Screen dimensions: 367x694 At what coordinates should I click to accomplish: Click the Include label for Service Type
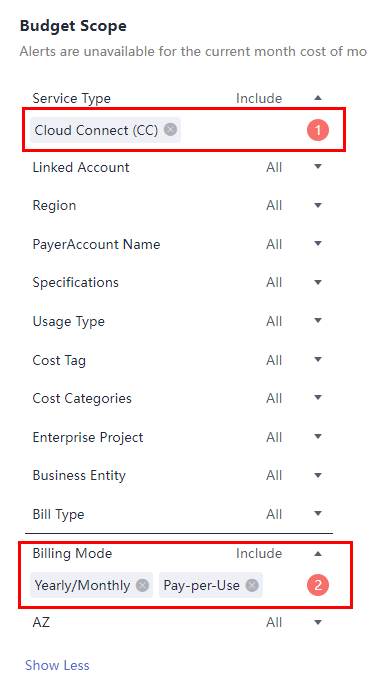tap(259, 98)
